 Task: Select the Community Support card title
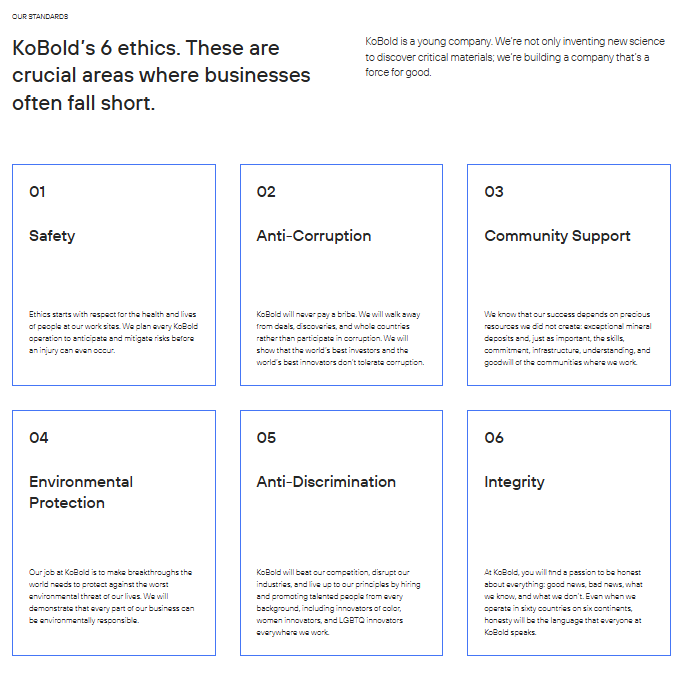[x=557, y=236]
